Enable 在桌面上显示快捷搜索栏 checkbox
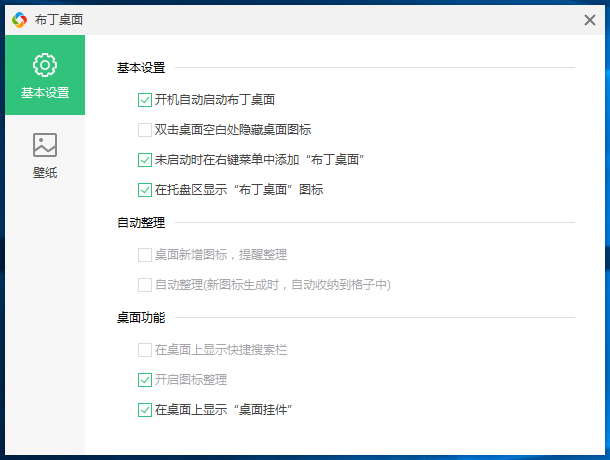Screen dimensions: 610x460 [x=145, y=350]
